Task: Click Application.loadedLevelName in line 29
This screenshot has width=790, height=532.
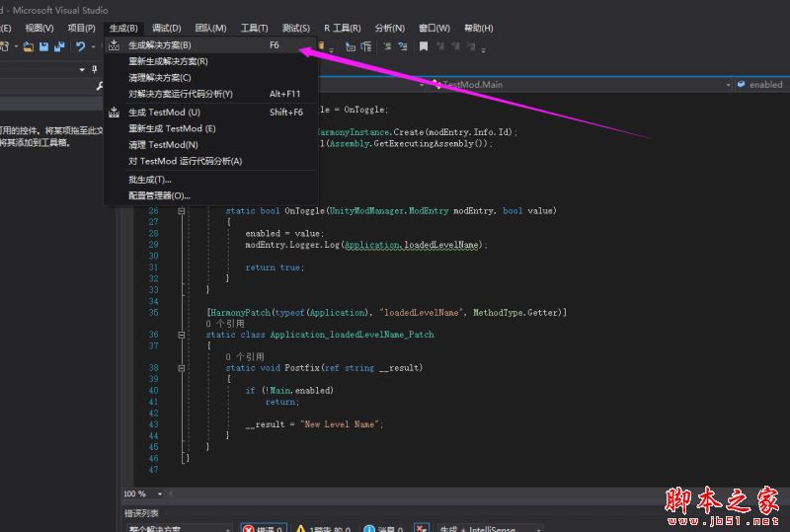Action: tap(412, 245)
